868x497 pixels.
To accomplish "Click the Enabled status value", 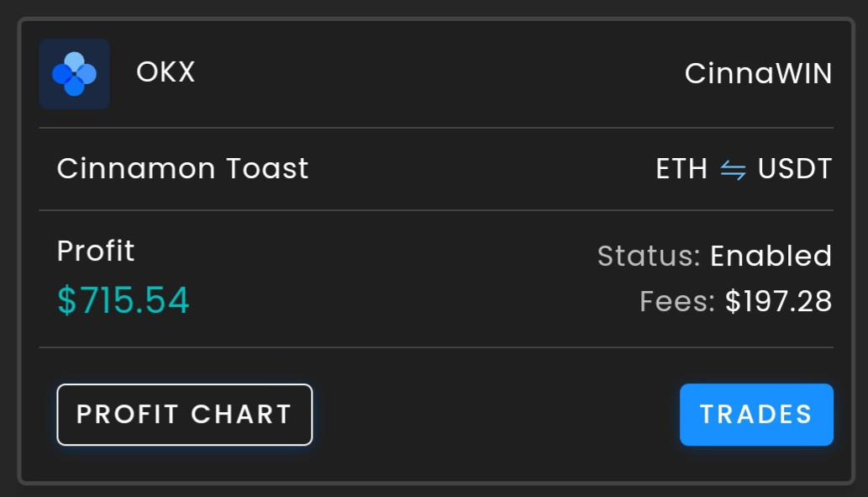I will click(771, 256).
